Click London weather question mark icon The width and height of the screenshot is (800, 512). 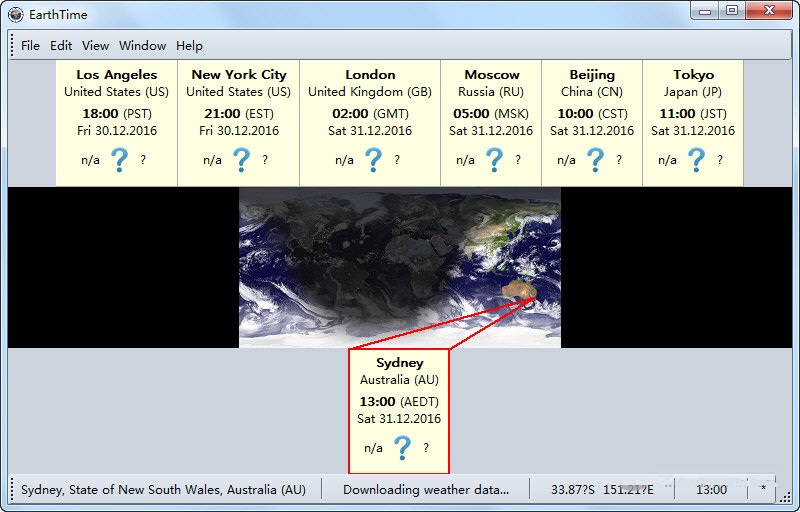pyautogui.click(x=373, y=160)
